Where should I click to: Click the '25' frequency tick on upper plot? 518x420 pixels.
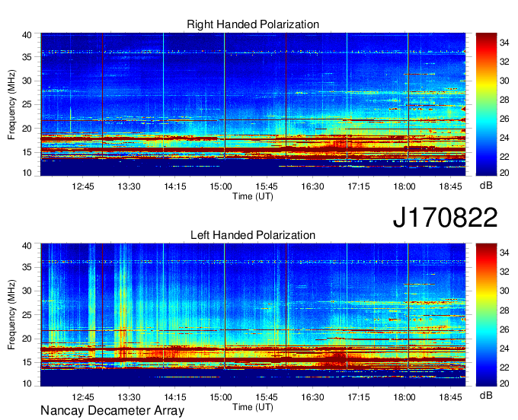(27, 104)
